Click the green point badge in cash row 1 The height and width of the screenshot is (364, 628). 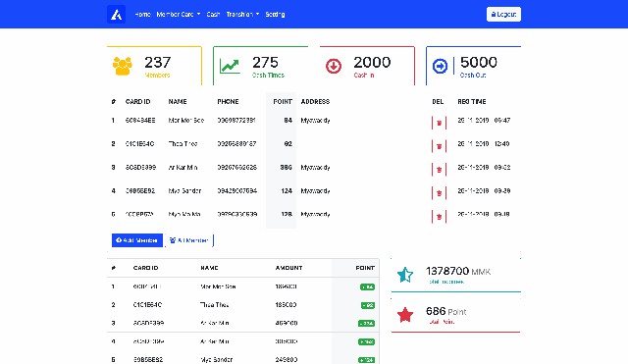(367, 286)
